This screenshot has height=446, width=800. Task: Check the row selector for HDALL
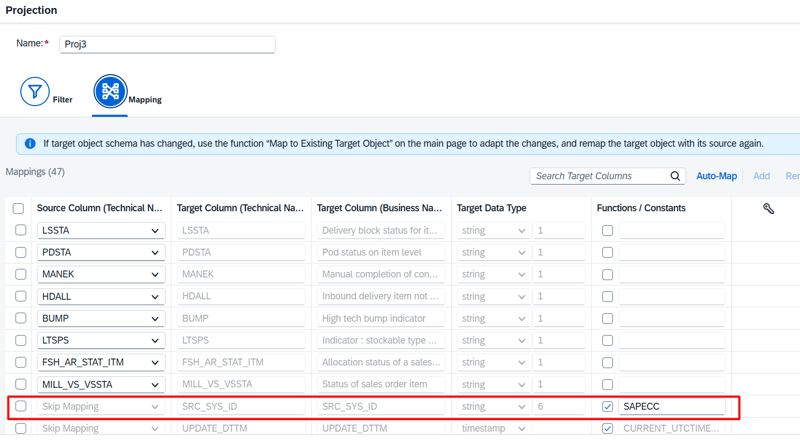(20, 296)
